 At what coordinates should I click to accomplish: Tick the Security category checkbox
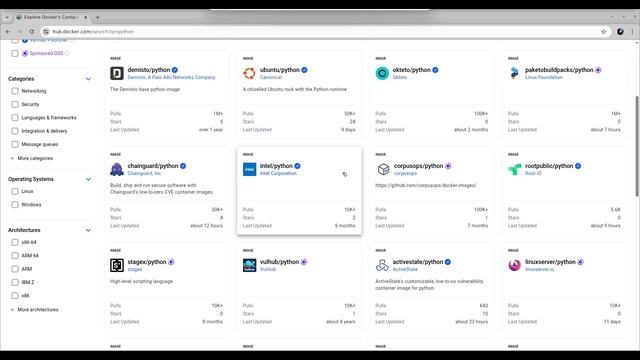(x=15, y=104)
